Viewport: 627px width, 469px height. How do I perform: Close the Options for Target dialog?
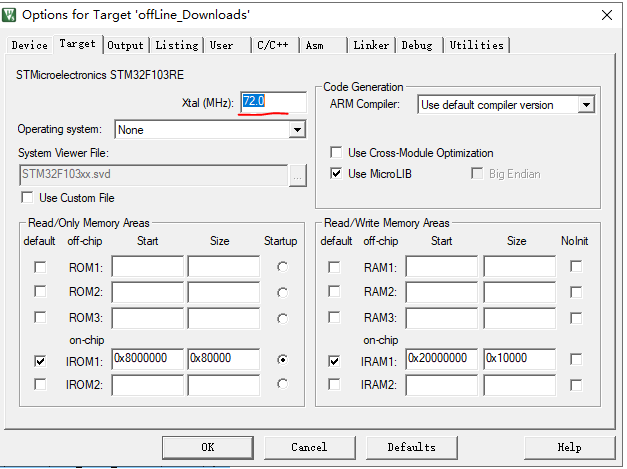point(605,14)
